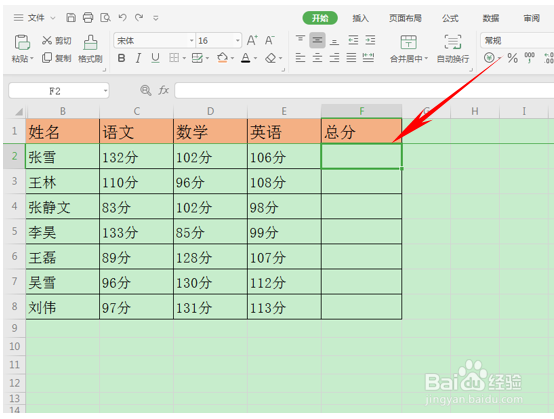Click 复制 copy button
Screen dimensions: 554x419
pos(57,58)
